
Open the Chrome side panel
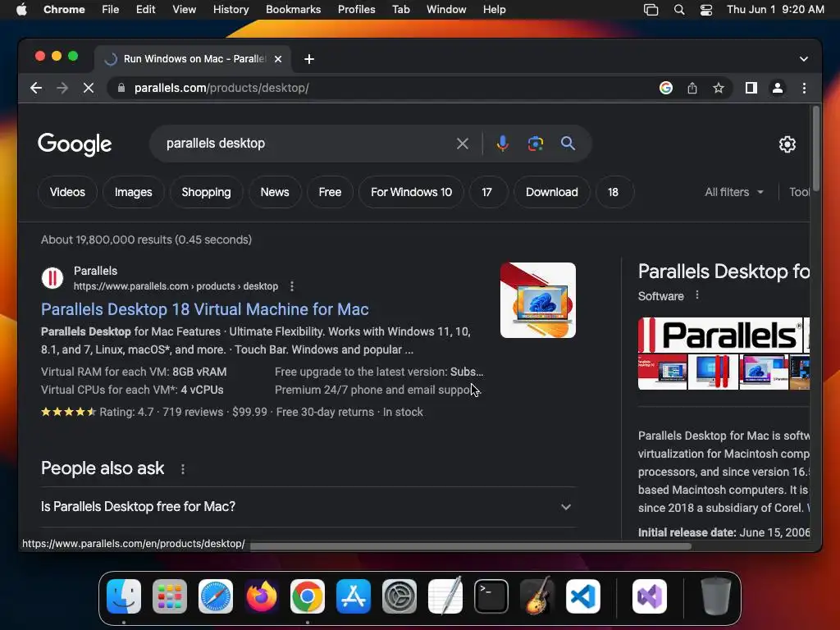coord(751,88)
